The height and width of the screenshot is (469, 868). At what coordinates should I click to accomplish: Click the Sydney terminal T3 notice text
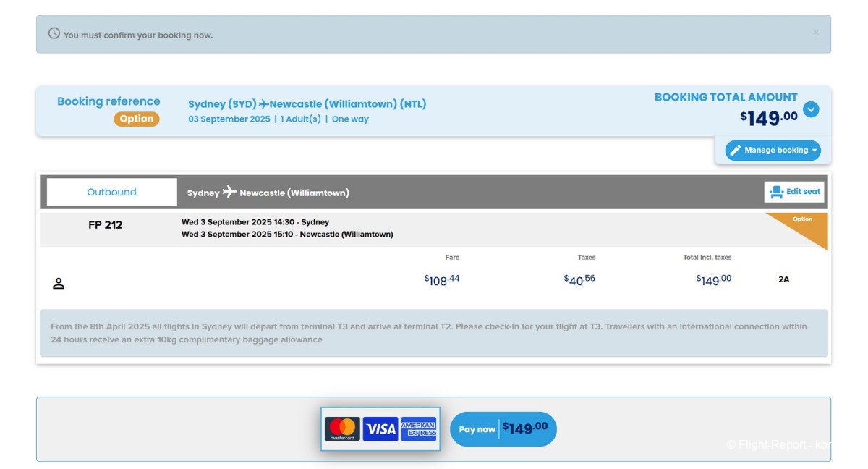pyautogui.click(x=428, y=333)
